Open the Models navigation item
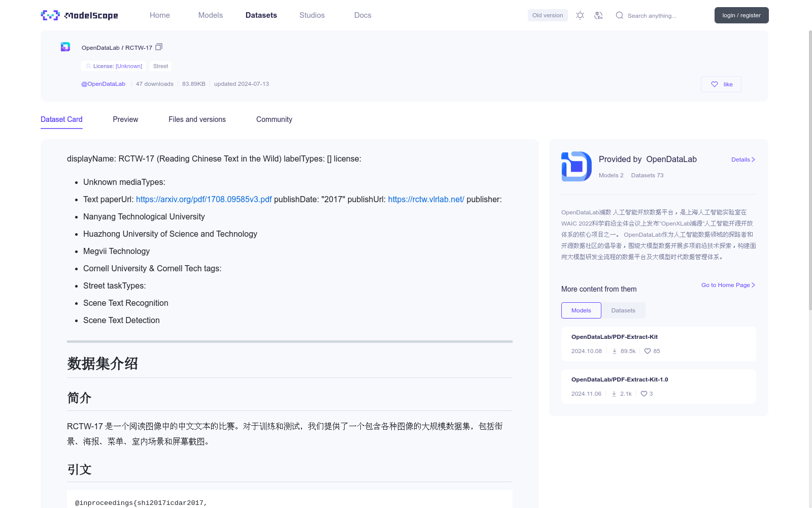812x508 pixels. 211,15
